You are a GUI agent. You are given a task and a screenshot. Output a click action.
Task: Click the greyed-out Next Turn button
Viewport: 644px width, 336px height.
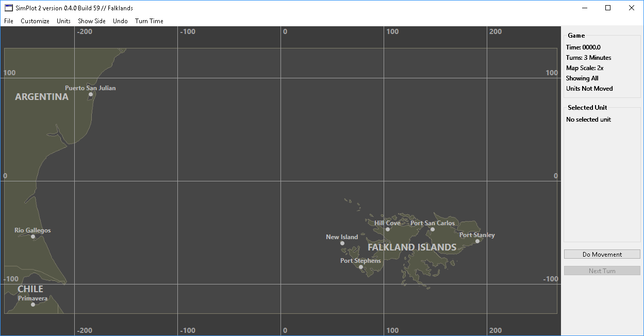(x=602, y=271)
